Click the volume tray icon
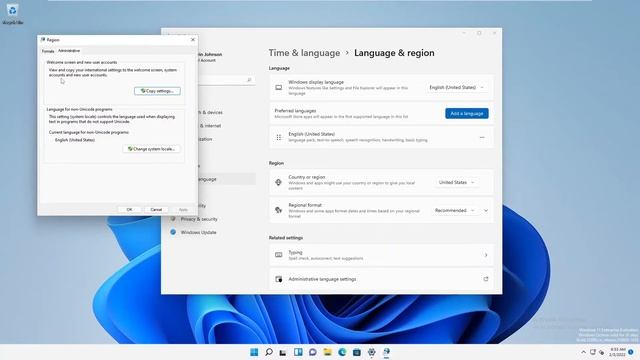This screenshot has width=640, height=360. click(602, 352)
